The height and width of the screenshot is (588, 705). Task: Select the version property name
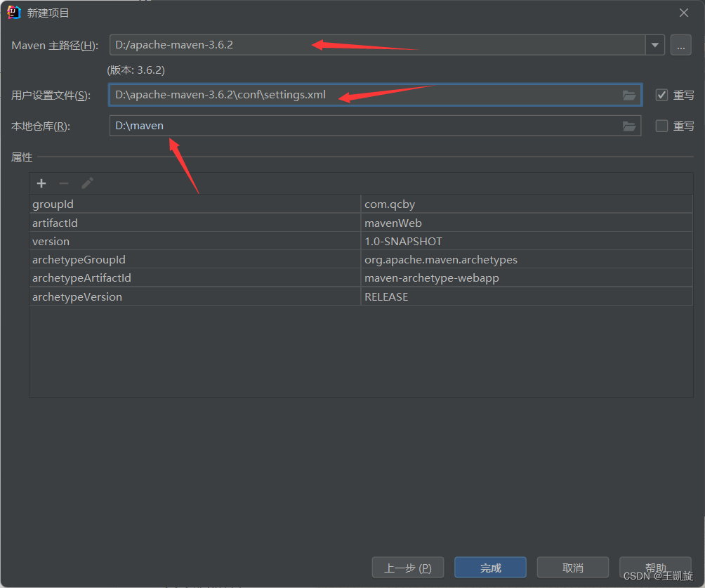(x=51, y=242)
